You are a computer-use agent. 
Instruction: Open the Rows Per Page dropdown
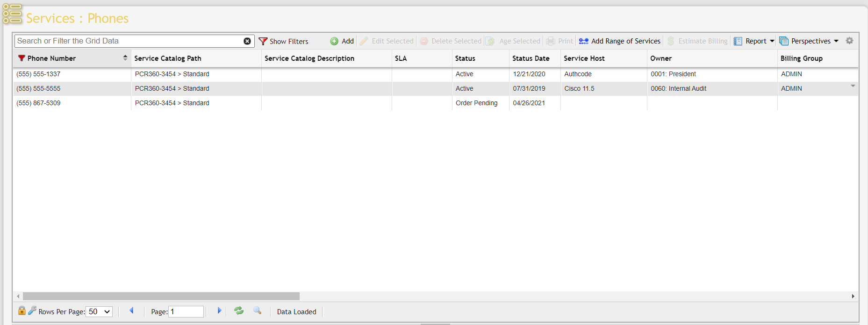click(x=99, y=311)
